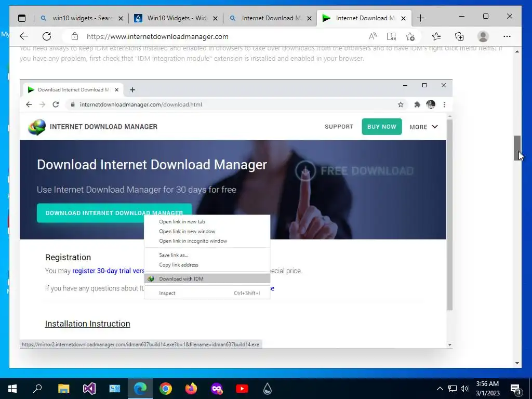Click the Edge page scrollbar thumb
This screenshot has height=399, width=532.
tap(517, 148)
